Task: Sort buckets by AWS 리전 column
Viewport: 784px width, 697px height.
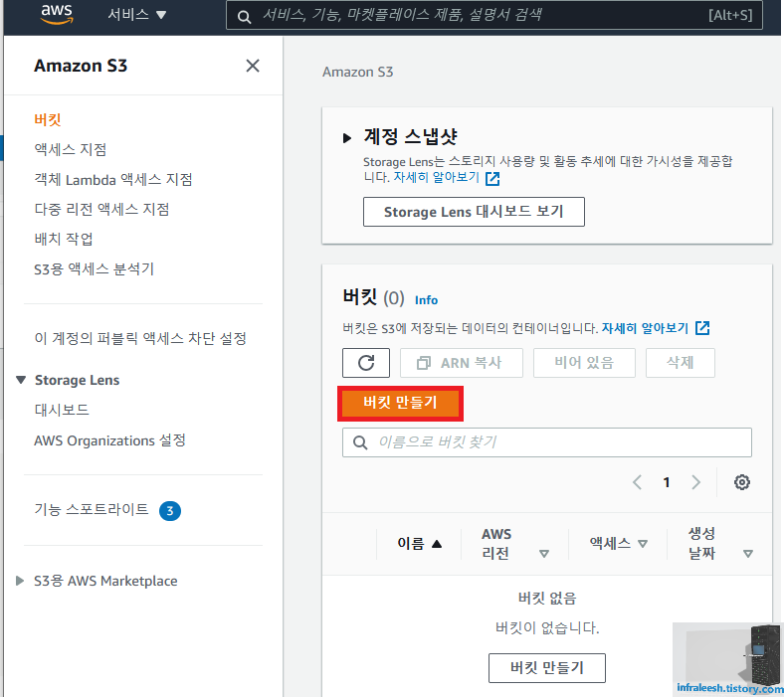Action: tap(515, 543)
